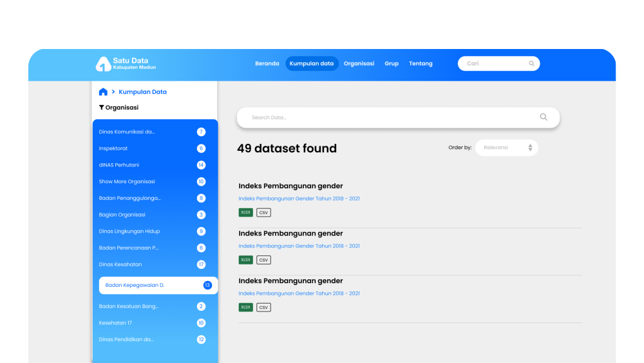Click the home icon in breadcrumb
The image size is (644, 363).
(103, 92)
